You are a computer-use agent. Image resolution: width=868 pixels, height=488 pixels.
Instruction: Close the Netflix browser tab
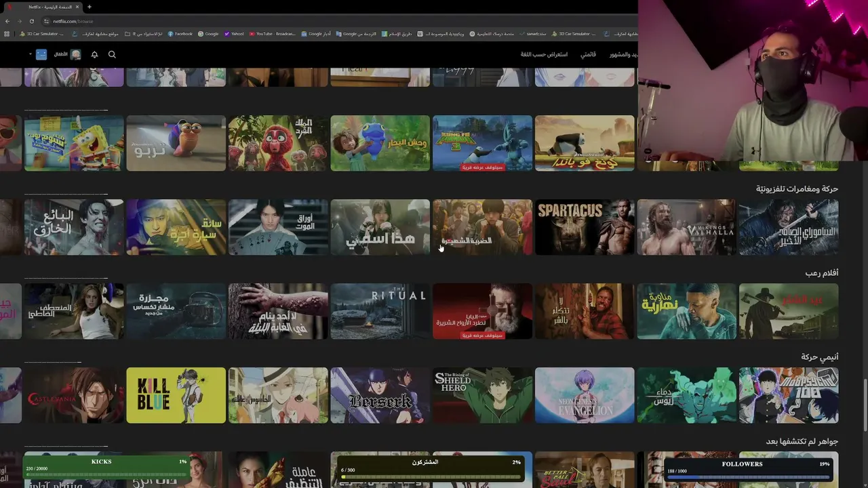click(x=77, y=7)
